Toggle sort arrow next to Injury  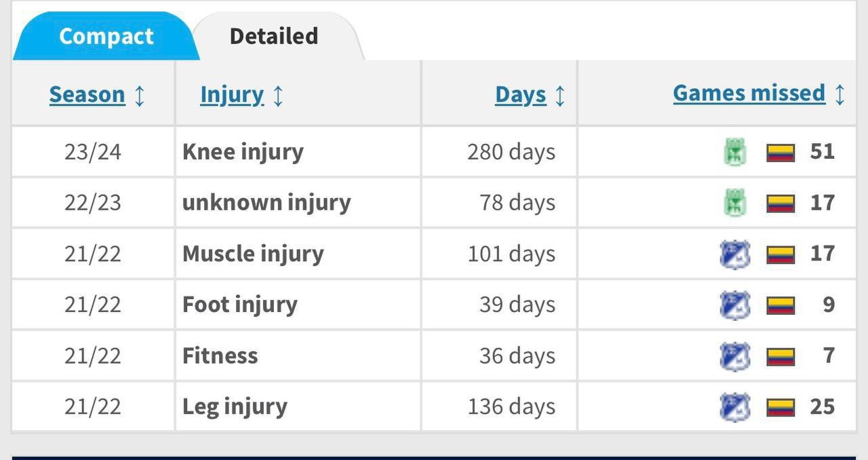[278, 95]
